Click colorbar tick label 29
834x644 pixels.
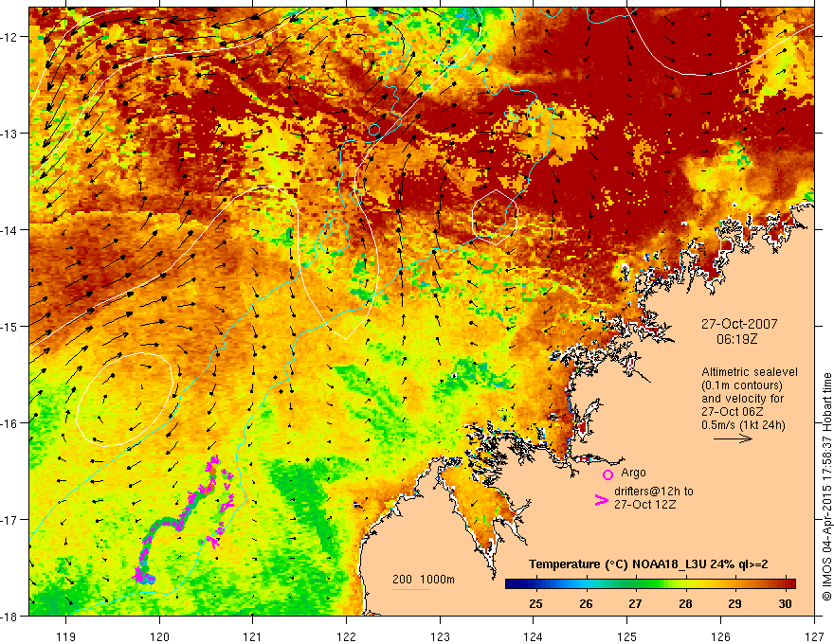click(735, 603)
